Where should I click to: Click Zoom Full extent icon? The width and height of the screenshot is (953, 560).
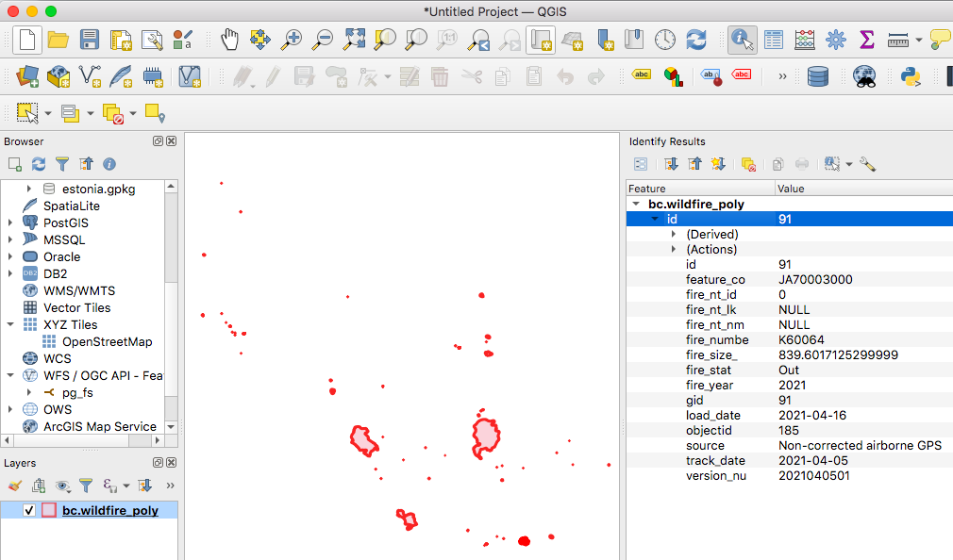coord(354,41)
